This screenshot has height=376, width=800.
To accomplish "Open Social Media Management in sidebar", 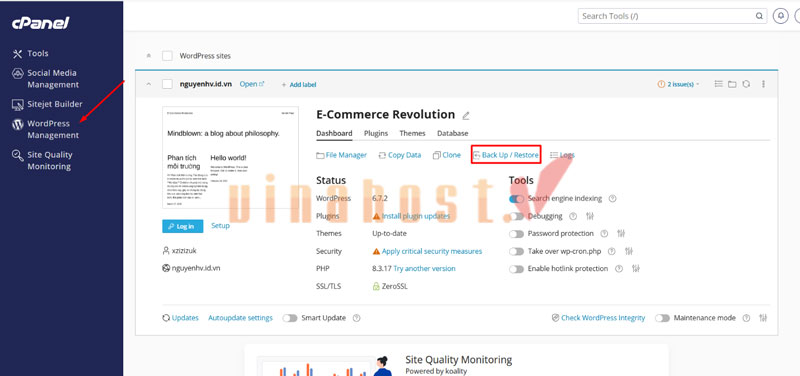I will [x=45, y=79].
